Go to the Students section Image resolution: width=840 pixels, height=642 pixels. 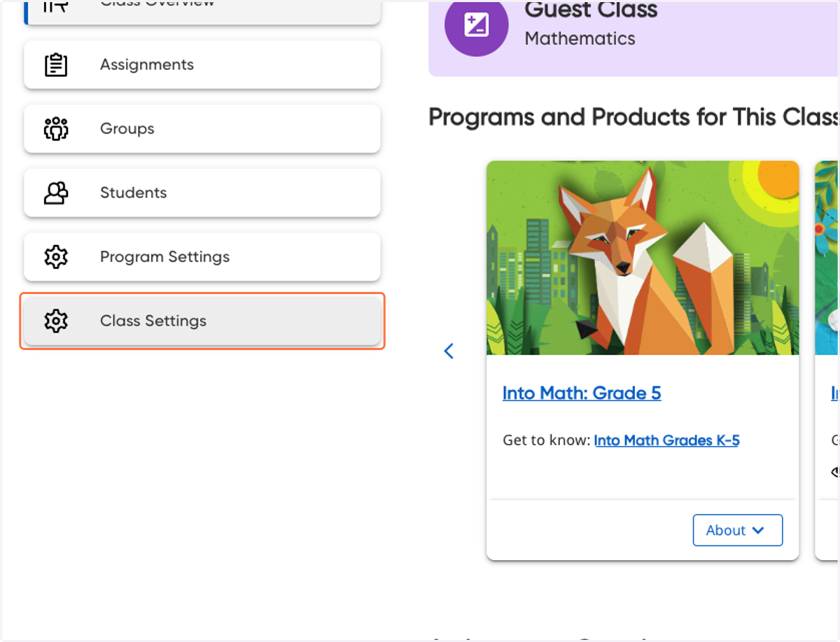[x=202, y=193]
